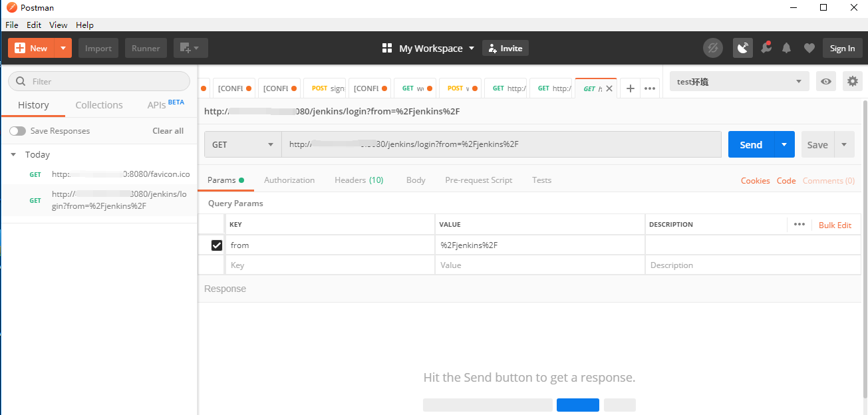868x415 pixels.
Task: Open the wrench settings icon in header
Action: click(x=765, y=48)
